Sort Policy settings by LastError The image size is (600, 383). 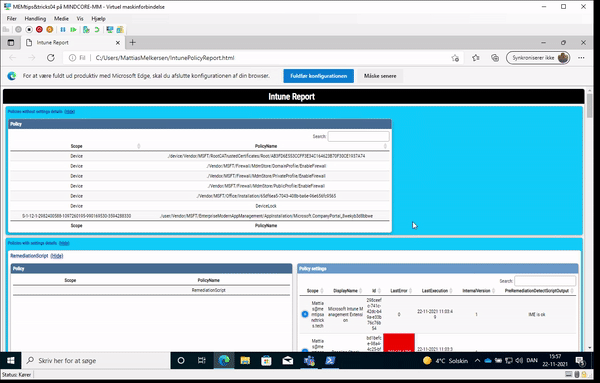pyautogui.click(x=399, y=291)
